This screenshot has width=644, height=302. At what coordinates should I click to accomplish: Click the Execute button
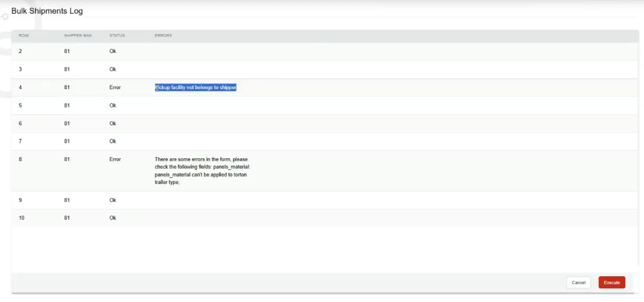612,282
